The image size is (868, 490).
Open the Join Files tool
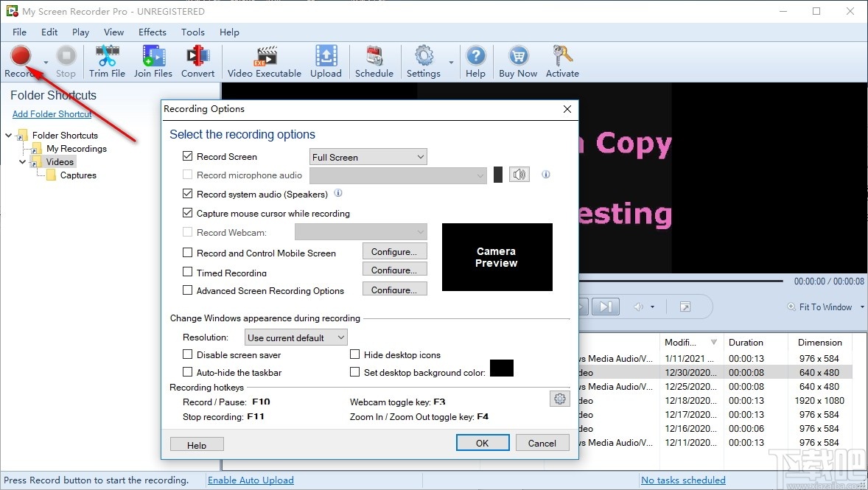tap(153, 60)
